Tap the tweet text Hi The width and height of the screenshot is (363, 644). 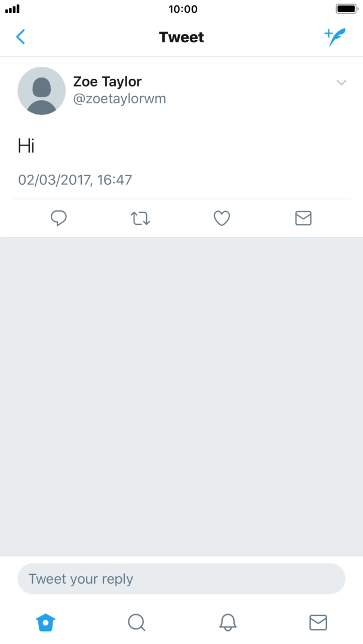tap(26, 145)
